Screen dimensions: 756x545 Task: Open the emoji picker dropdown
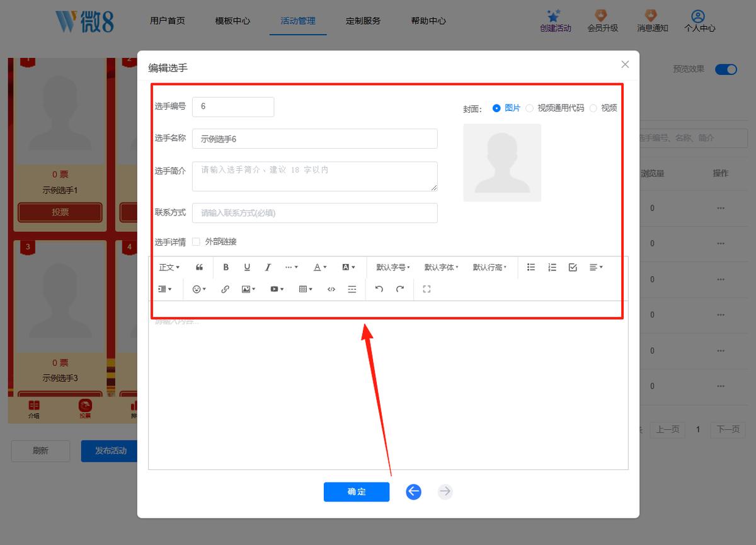(x=199, y=289)
